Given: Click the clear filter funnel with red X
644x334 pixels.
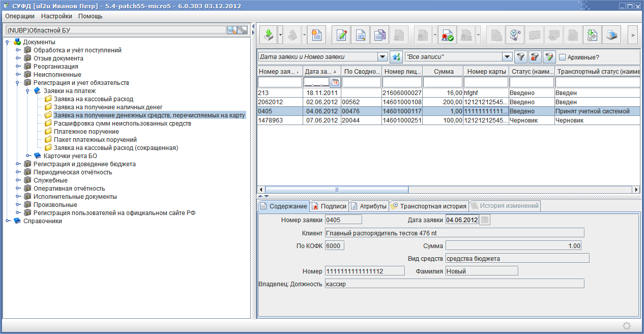Looking at the screenshot, I should (x=535, y=57).
